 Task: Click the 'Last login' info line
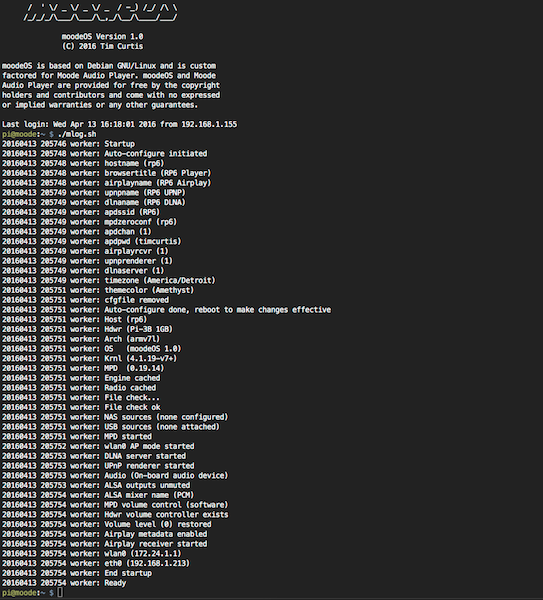119,124
